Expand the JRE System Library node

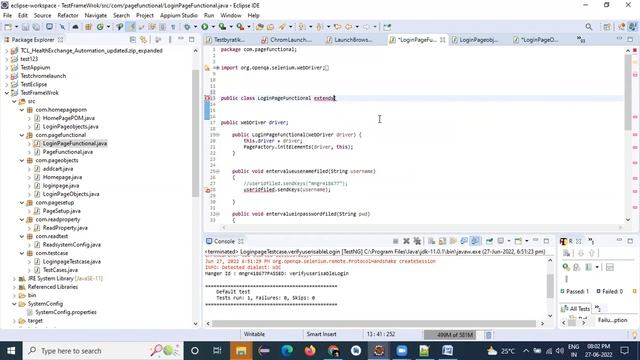point(14,278)
